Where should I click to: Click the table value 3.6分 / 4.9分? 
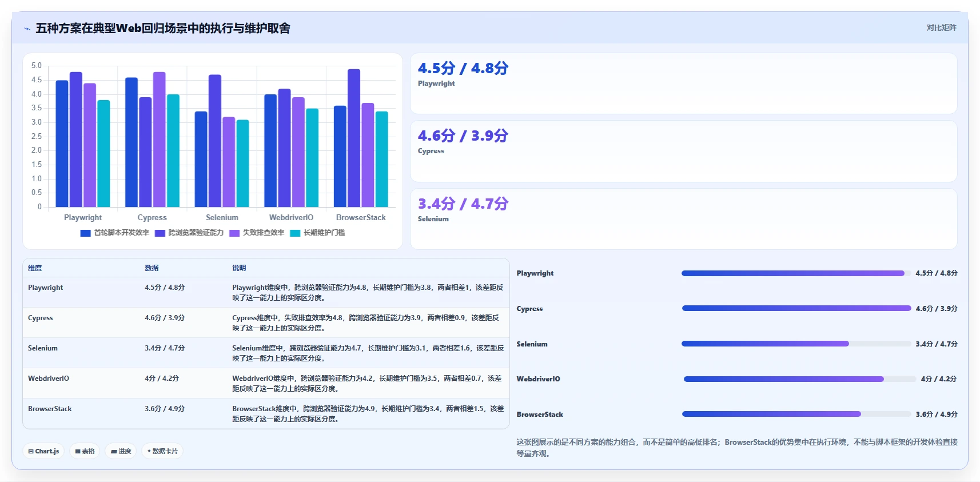coord(165,409)
